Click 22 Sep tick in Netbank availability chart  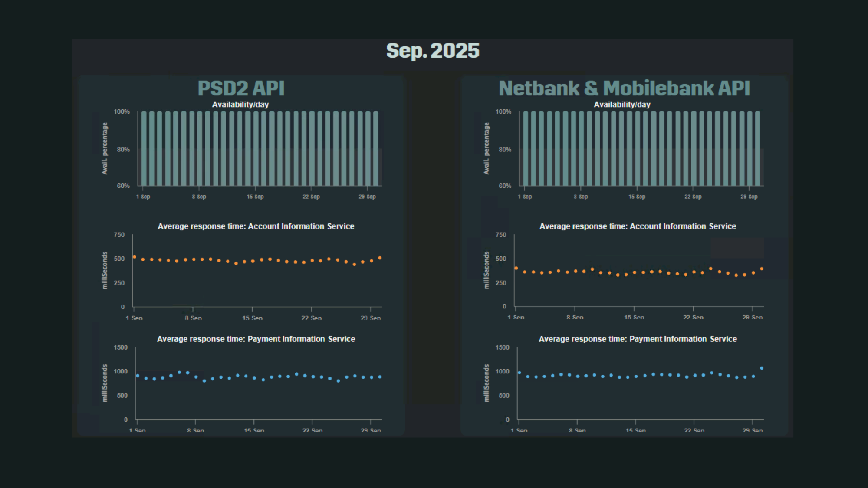point(693,197)
